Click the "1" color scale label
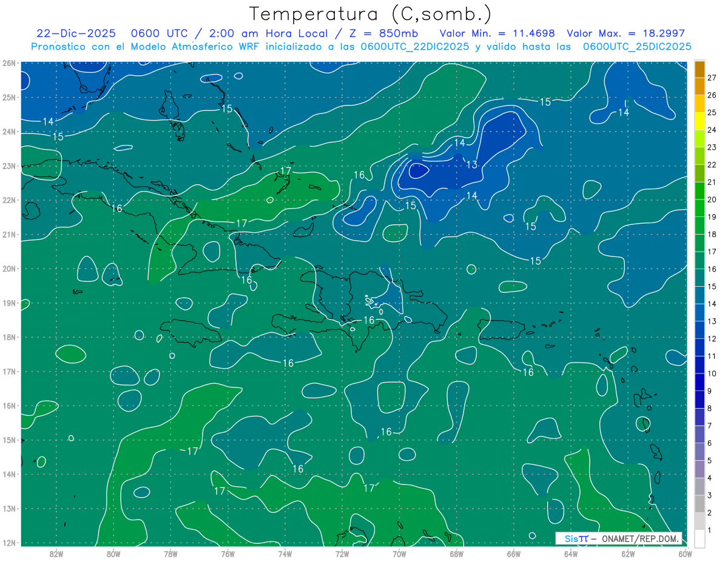Viewport: 728px width, 562px height. click(710, 530)
